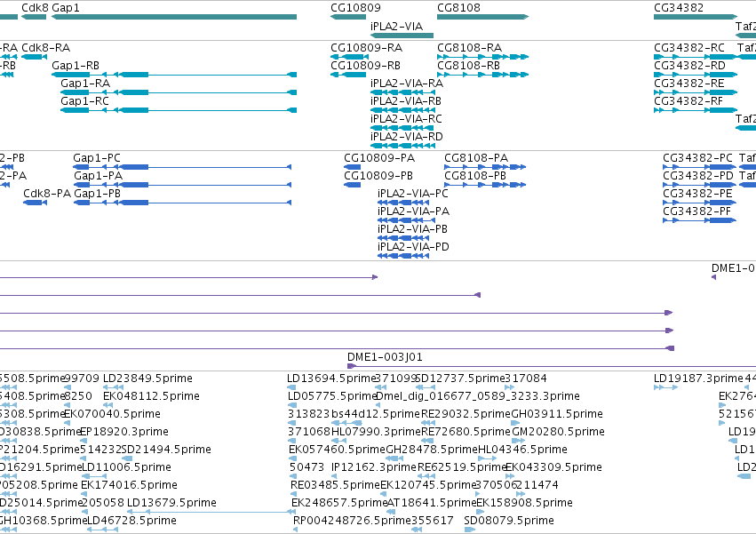Select the LD11006.5prime EST label
This screenshot has width=756, height=534.
(126, 467)
